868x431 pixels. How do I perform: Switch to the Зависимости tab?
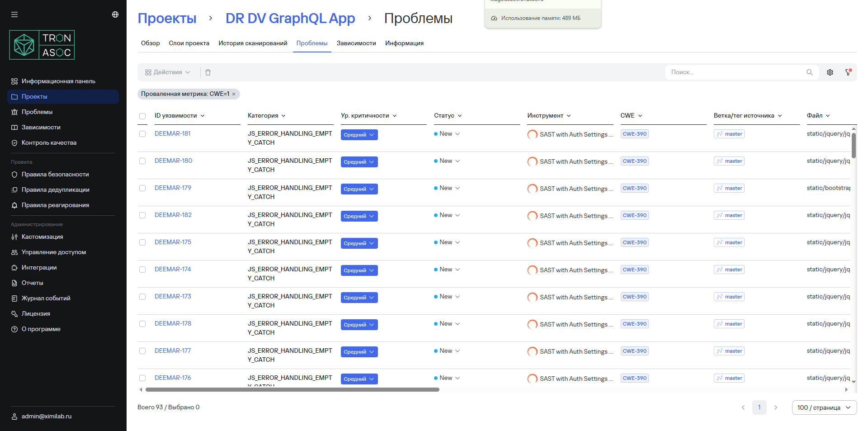point(356,43)
